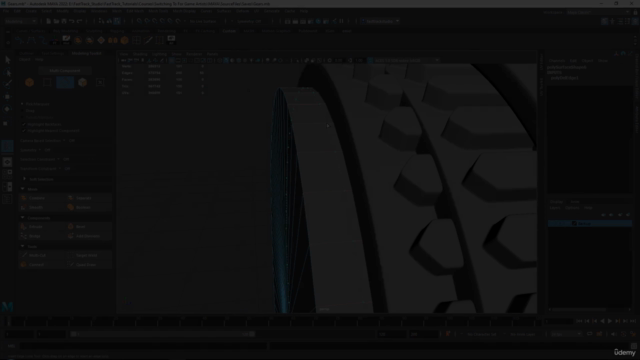Pick the highlighted blue component mode icon
640x360 pixels.
point(65,82)
